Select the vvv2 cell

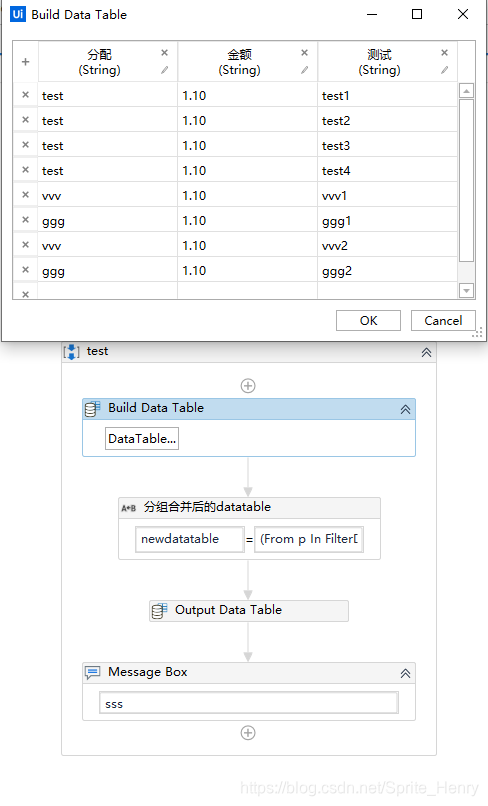click(387, 245)
